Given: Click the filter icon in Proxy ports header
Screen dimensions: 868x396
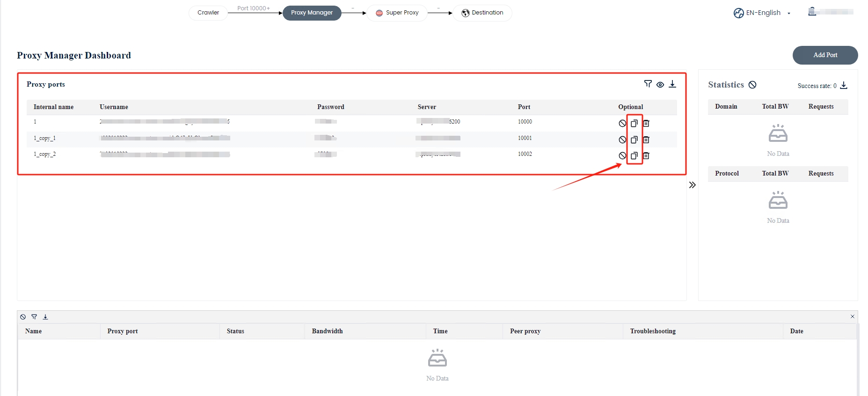Looking at the screenshot, I should 648,84.
